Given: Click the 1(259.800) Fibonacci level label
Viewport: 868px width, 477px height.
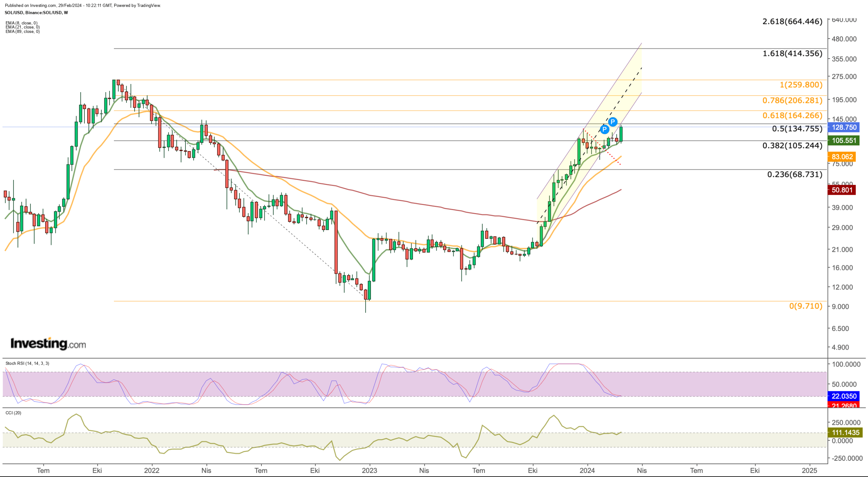Looking at the screenshot, I should tap(801, 84).
